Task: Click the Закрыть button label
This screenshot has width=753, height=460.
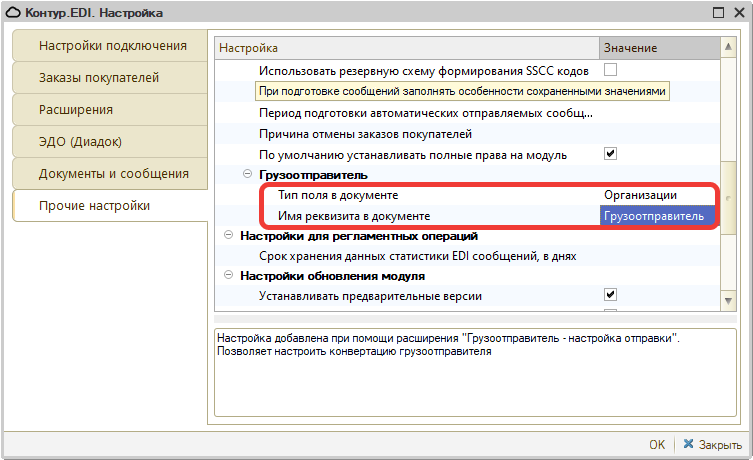Action: click(x=719, y=444)
